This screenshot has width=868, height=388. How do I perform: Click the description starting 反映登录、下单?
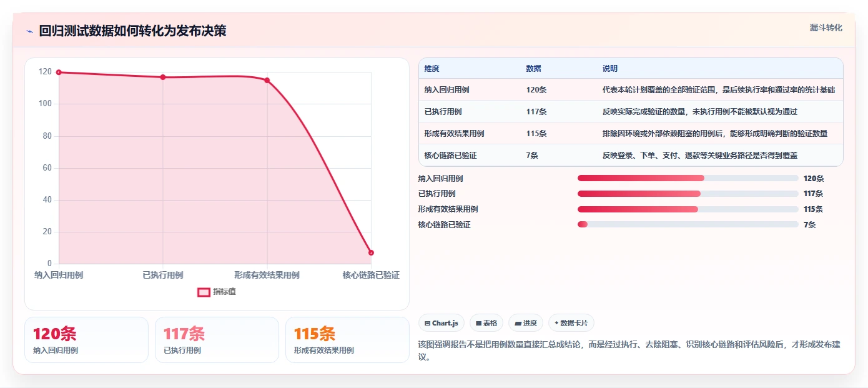(x=699, y=156)
